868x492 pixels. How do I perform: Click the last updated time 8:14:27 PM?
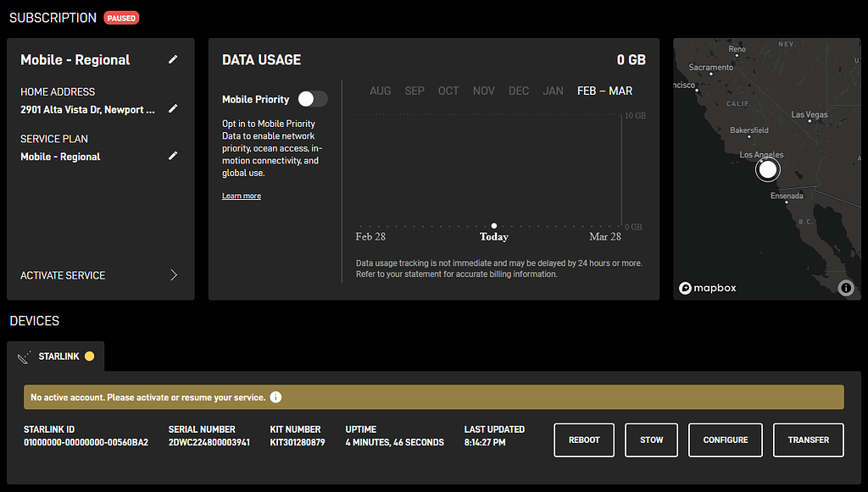[x=485, y=442]
